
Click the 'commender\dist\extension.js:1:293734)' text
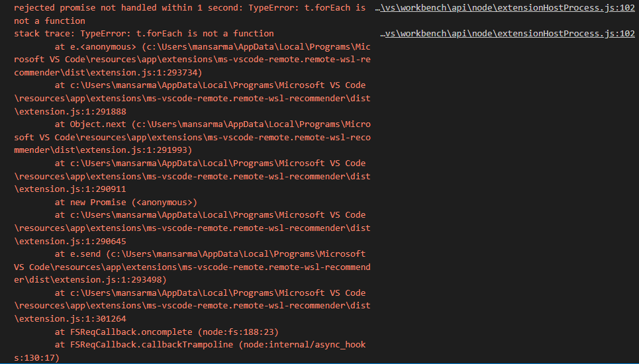108,73
